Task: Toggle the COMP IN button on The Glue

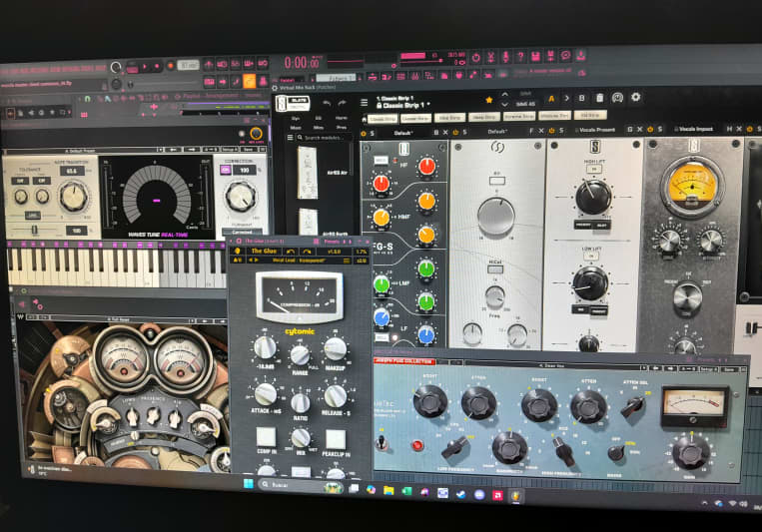Action: click(266, 437)
